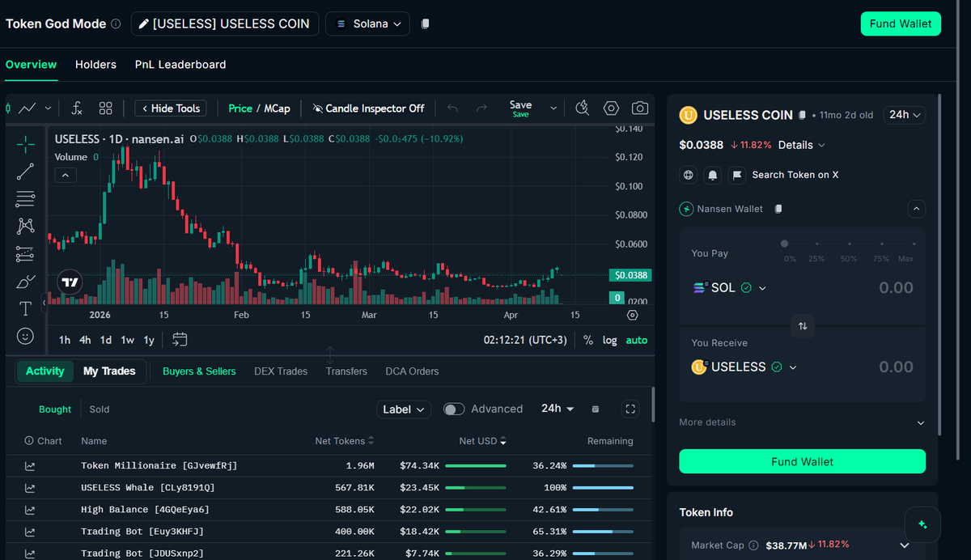Toggle log scale on the chart

pyautogui.click(x=610, y=341)
